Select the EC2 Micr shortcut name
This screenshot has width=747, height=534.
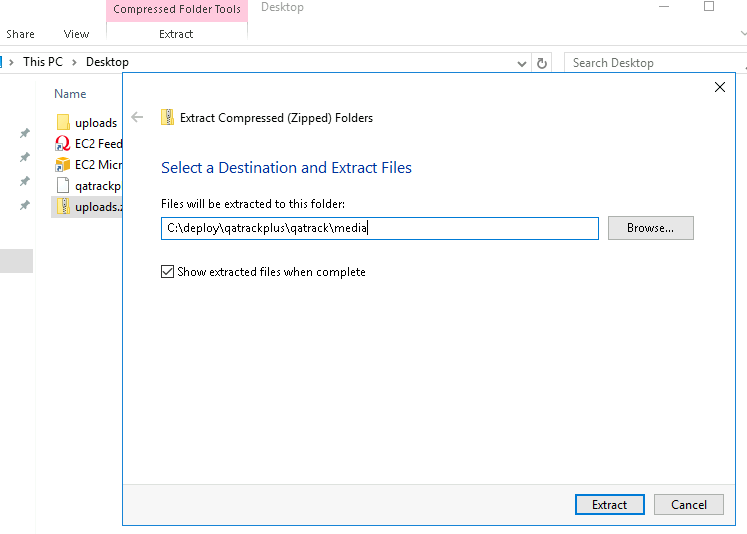pos(99,165)
